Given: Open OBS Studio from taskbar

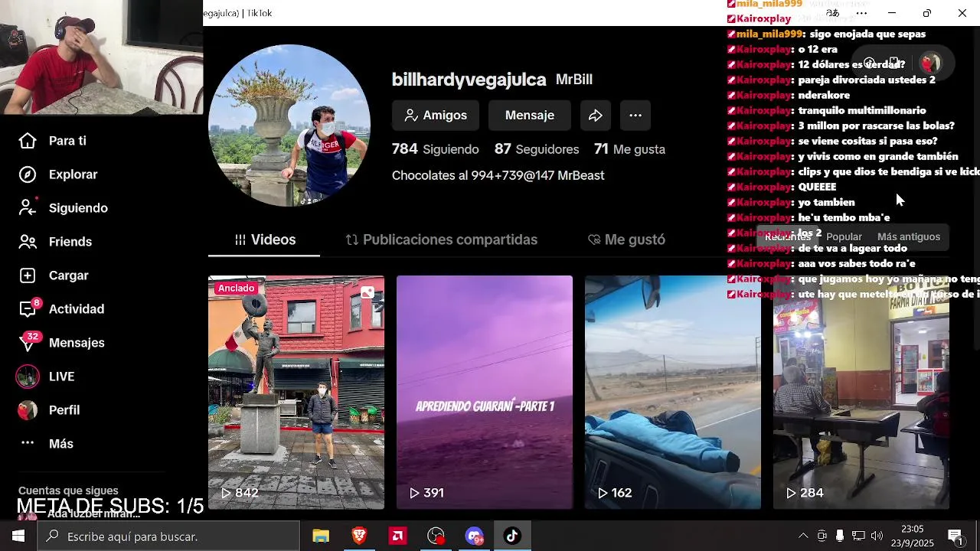Looking at the screenshot, I should [436, 536].
